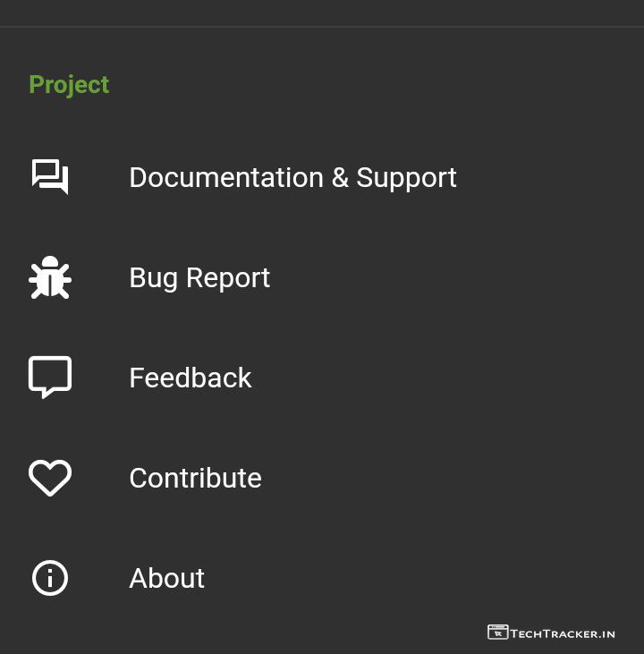Open Documentation & Support entry
644x654 pixels.
pos(292,177)
